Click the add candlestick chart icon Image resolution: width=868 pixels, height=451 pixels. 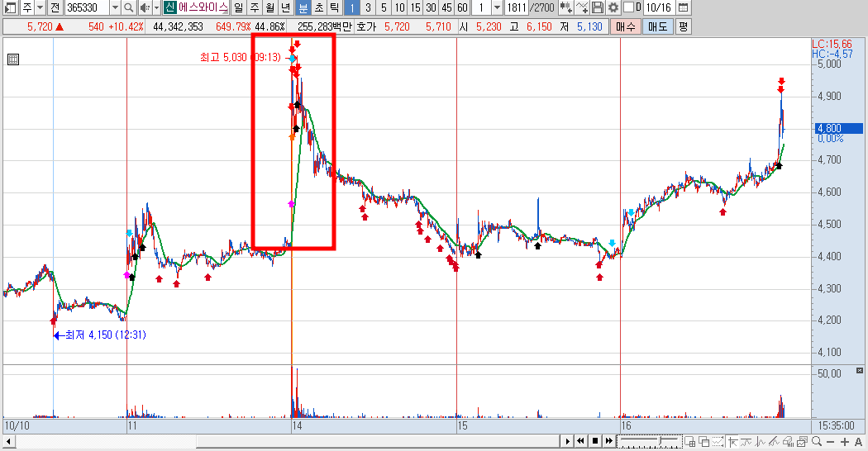tap(565, 7)
